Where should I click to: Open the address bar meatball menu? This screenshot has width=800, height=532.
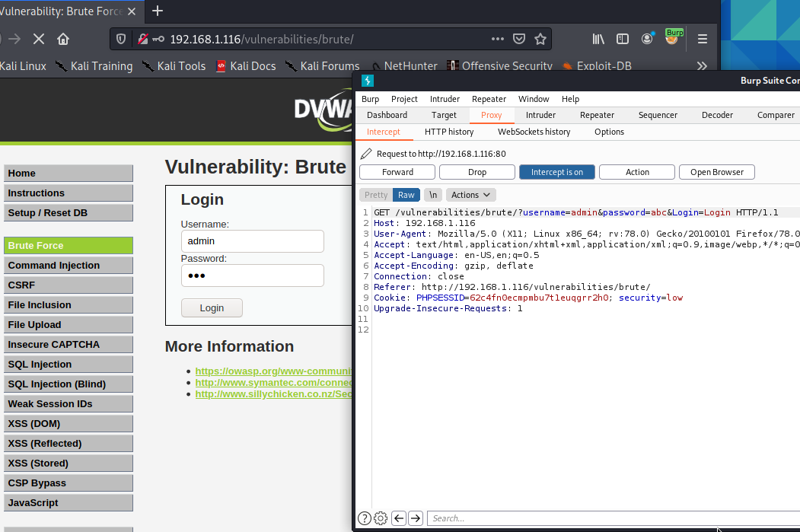tap(497, 39)
